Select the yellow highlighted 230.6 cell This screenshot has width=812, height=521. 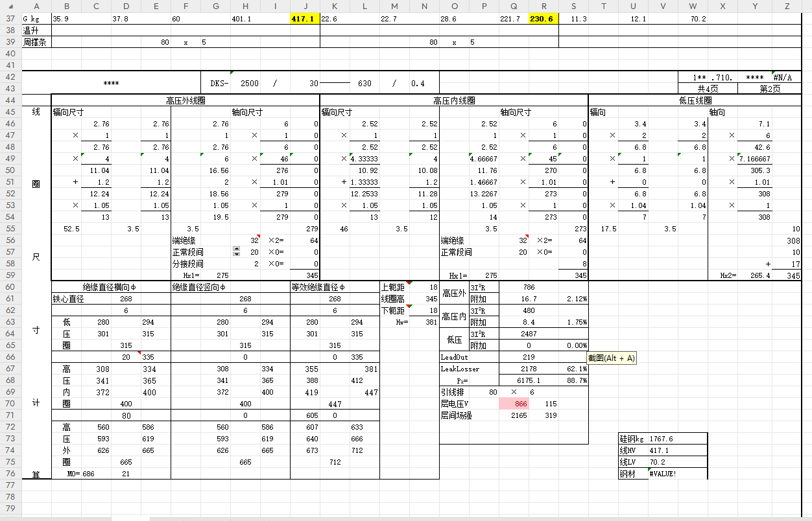[543, 19]
